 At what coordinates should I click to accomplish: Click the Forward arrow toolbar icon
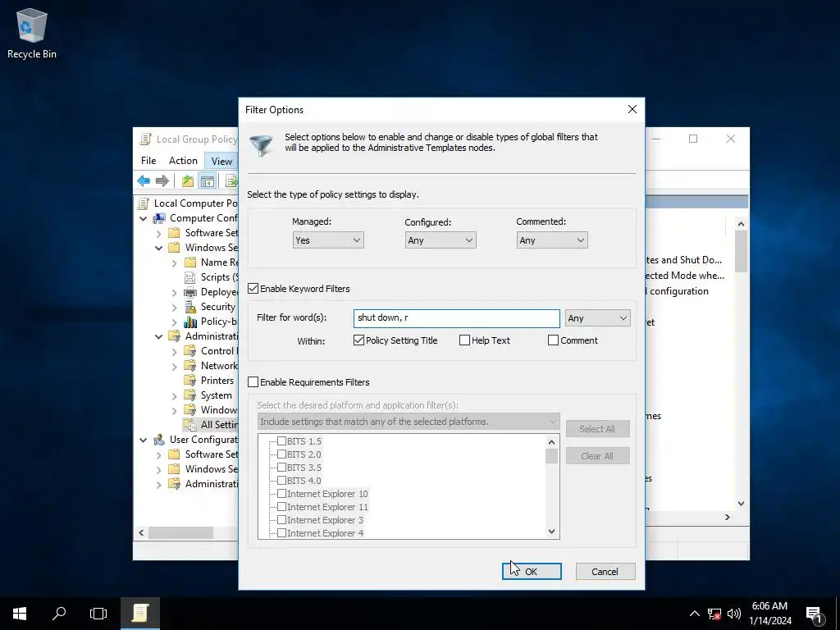pyautogui.click(x=162, y=181)
